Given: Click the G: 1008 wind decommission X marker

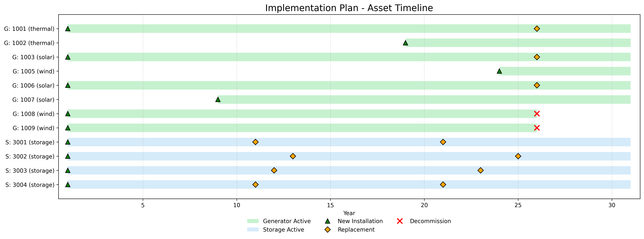Looking at the screenshot, I should [x=537, y=114].
